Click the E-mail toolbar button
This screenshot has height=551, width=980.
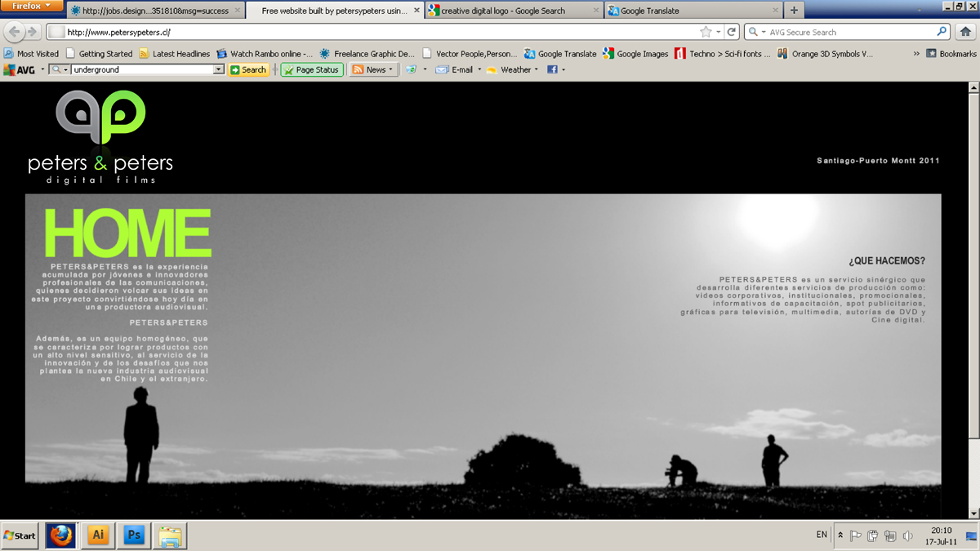455,70
